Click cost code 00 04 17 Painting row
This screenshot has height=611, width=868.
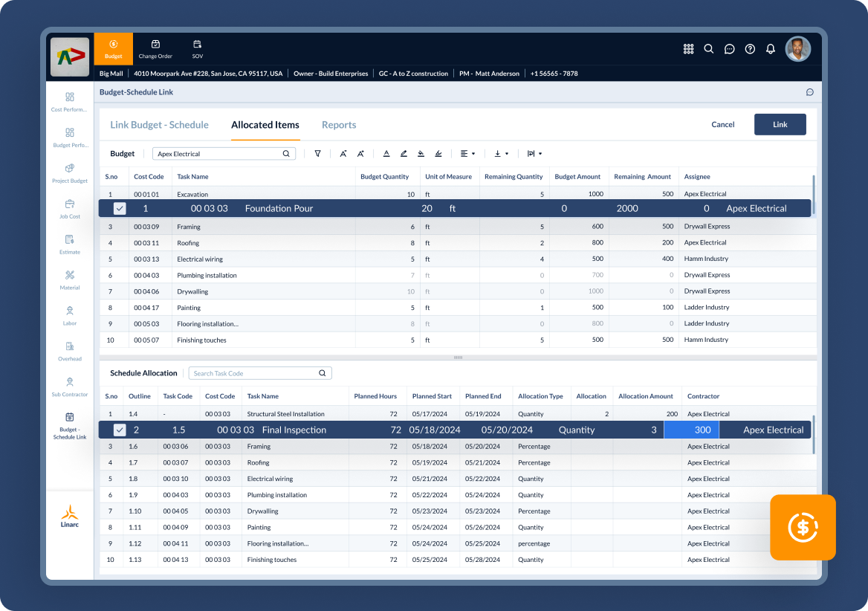(146, 308)
